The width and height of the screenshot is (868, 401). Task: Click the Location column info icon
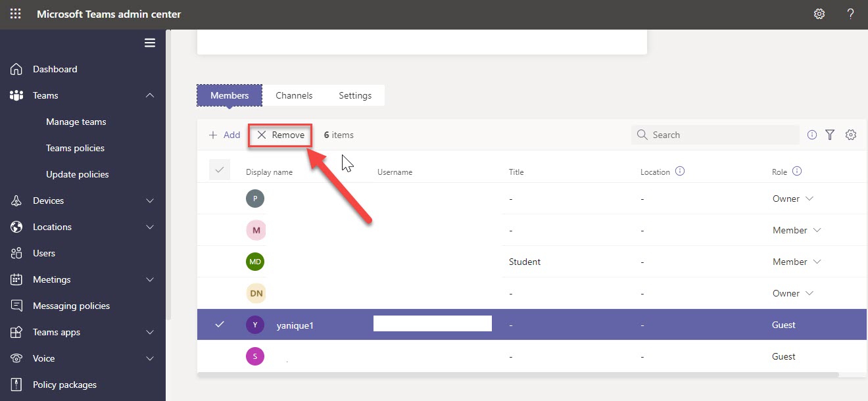[680, 171]
